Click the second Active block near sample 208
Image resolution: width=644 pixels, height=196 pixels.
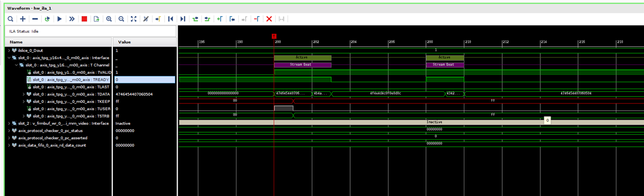click(445, 57)
